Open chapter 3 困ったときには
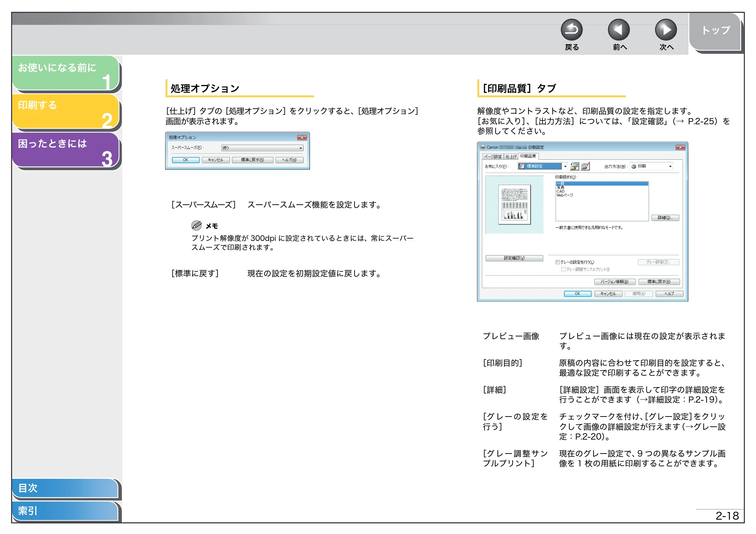The image size is (756, 534). (x=65, y=150)
